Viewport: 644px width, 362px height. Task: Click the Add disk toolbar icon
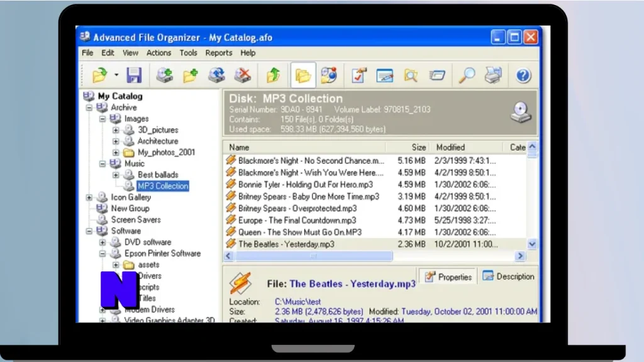(164, 75)
